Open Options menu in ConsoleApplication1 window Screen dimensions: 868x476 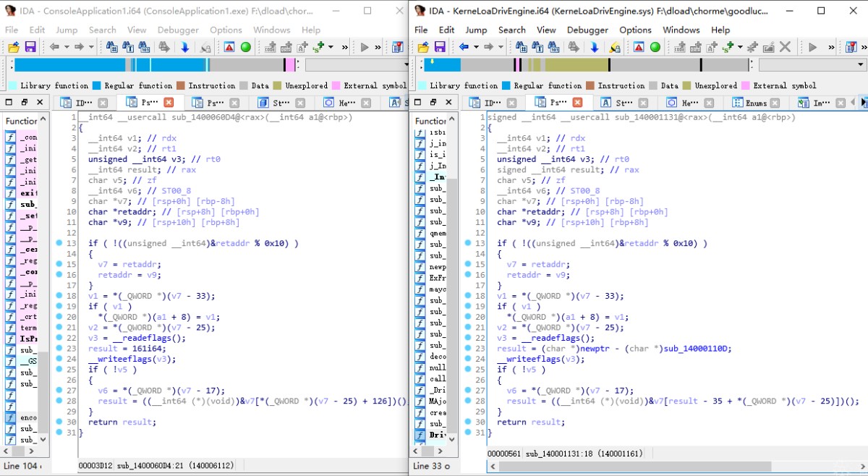click(x=226, y=30)
